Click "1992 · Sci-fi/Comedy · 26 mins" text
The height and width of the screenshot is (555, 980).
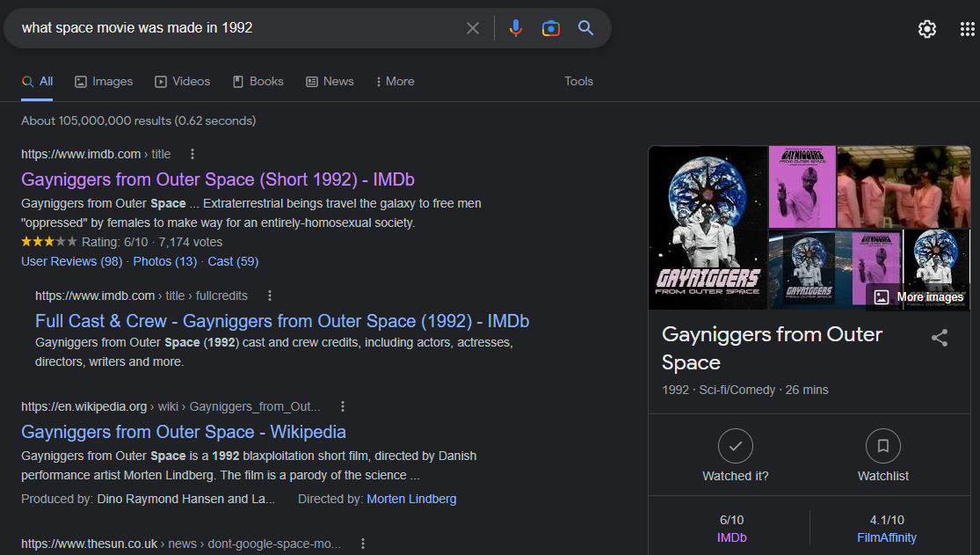[x=745, y=390]
